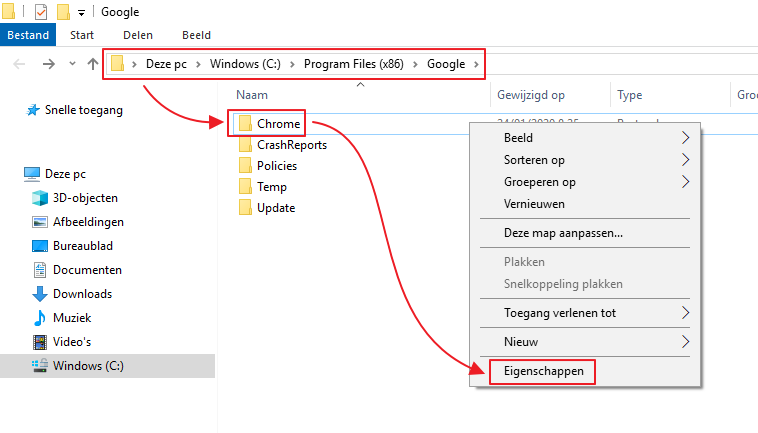This screenshot has width=758, height=433.
Task: Select Google in the address breadcrumb
Action: pyautogui.click(x=446, y=64)
